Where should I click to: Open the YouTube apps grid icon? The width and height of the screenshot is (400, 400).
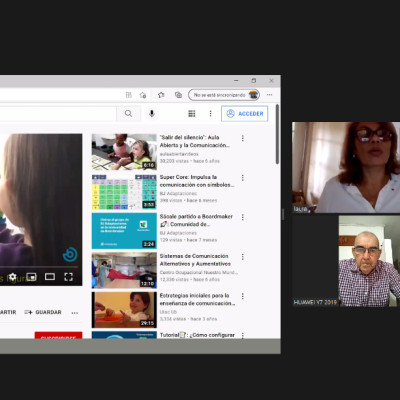tap(192, 114)
